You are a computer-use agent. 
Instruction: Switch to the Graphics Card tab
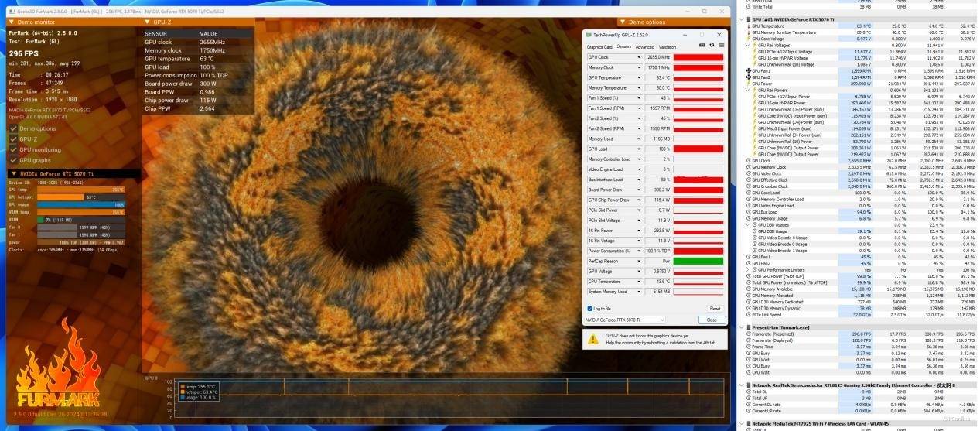599,46
